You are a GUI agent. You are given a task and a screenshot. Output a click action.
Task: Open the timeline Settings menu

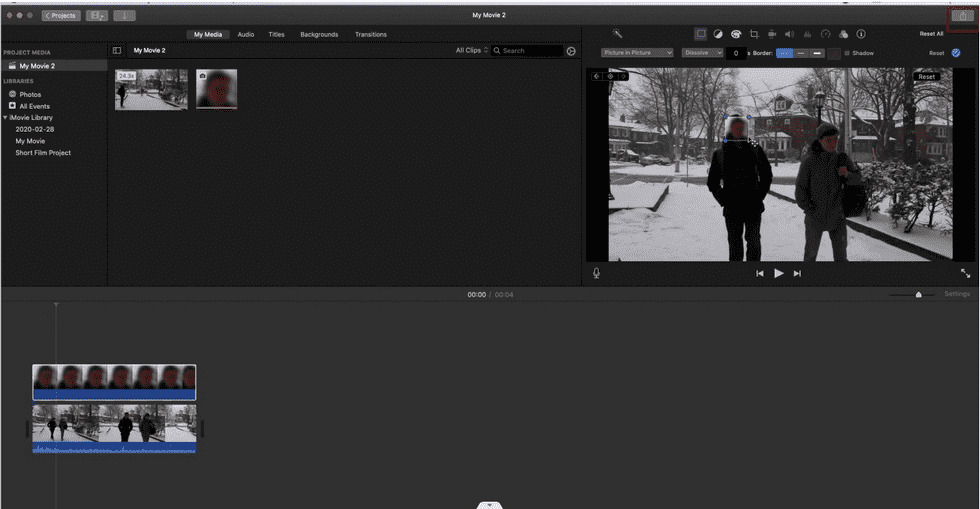(957, 294)
